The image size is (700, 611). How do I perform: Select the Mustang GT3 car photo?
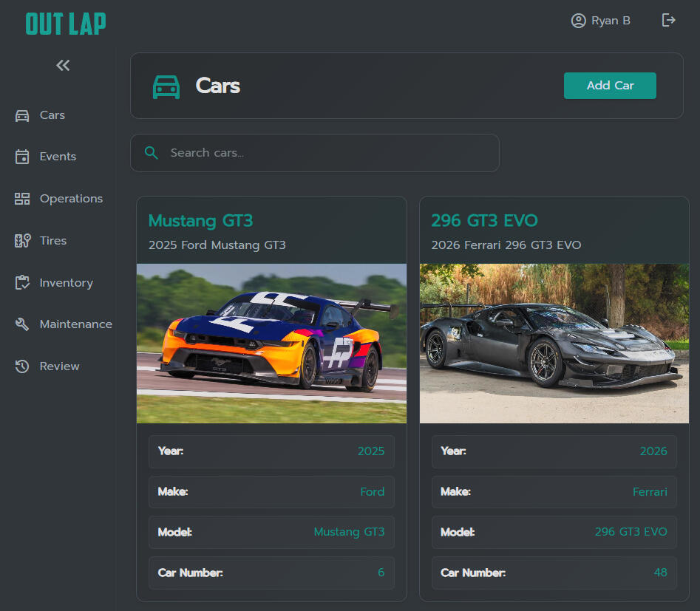tap(271, 344)
